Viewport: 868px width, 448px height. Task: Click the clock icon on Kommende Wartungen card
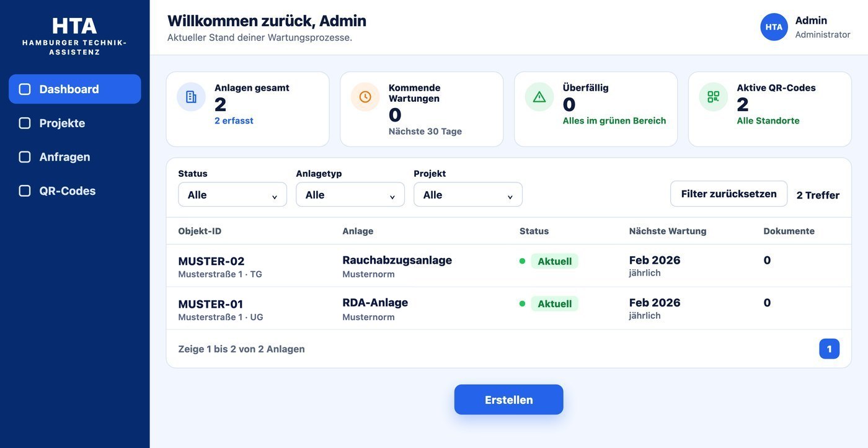point(365,97)
